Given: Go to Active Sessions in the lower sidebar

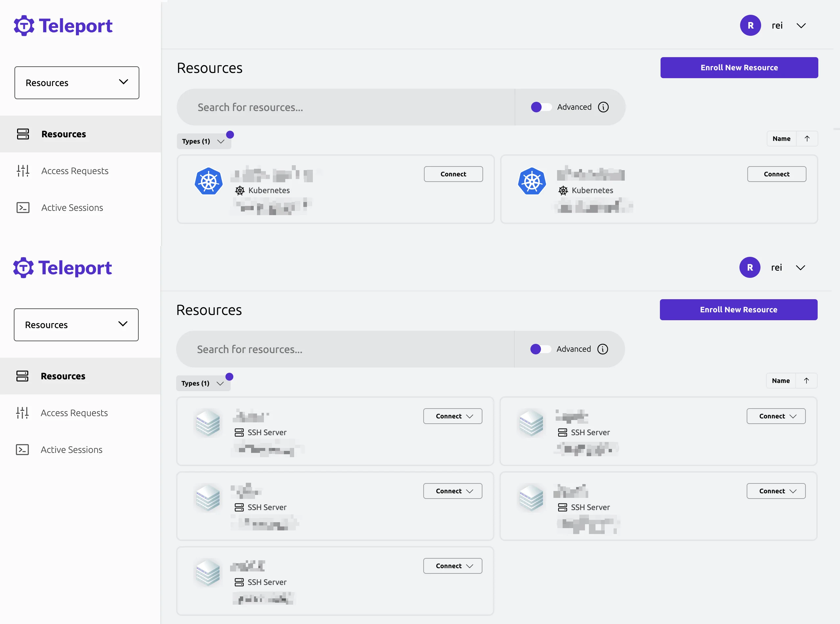Looking at the screenshot, I should point(71,450).
